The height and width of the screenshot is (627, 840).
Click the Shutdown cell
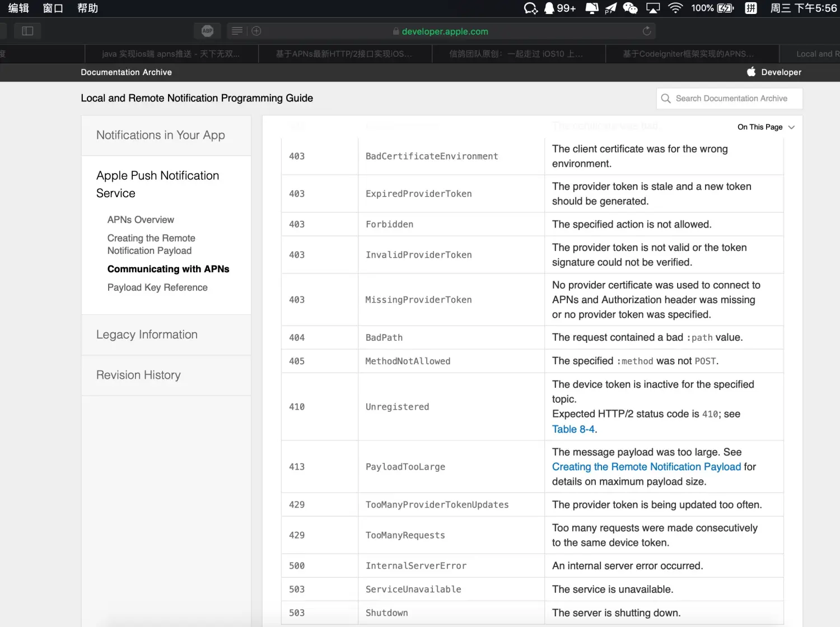(x=451, y=613)
